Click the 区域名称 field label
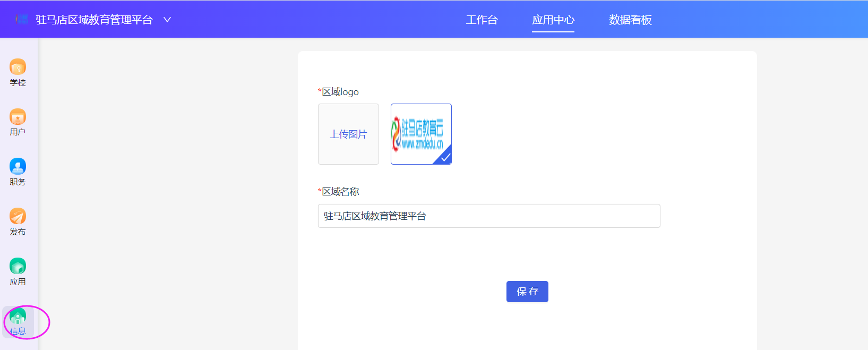868x350 pixels. pos(339,192)
